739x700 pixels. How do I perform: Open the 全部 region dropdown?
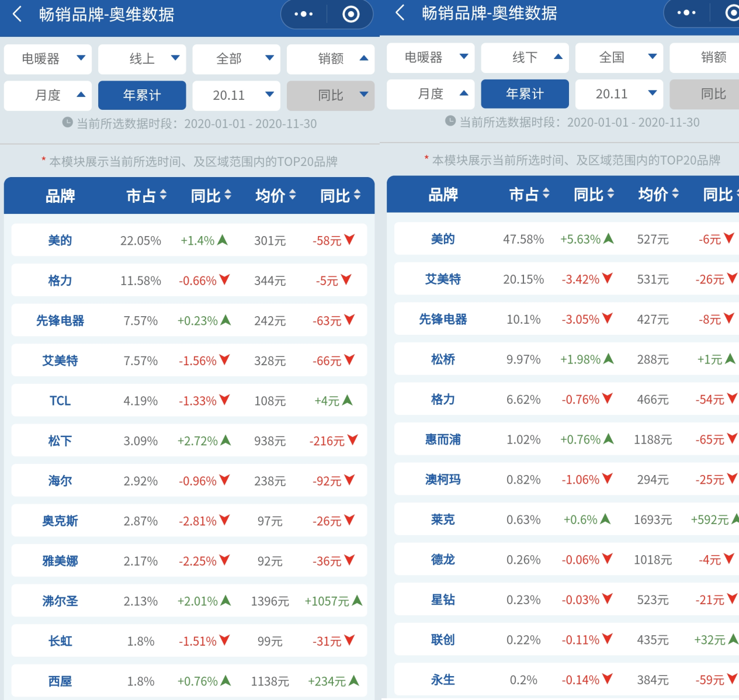pos(236,59)
